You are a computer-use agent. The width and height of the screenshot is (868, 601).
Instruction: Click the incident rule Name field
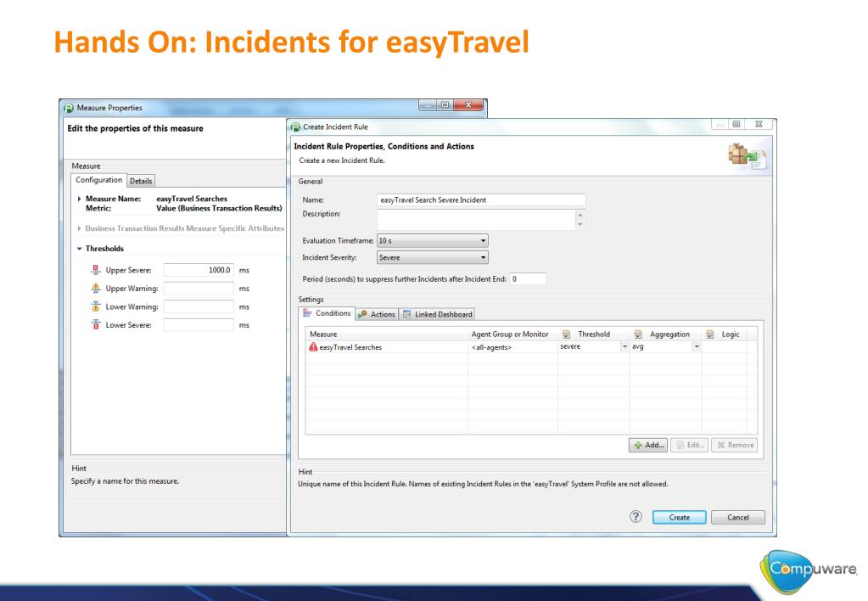coord(481,200)
